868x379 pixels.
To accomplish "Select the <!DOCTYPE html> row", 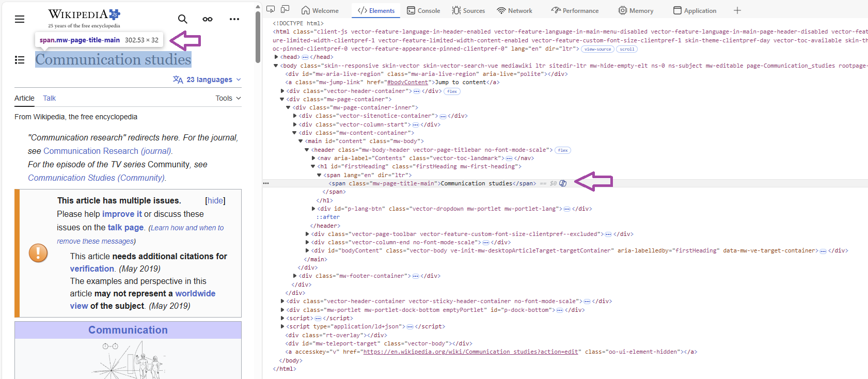I will [298, 24].
